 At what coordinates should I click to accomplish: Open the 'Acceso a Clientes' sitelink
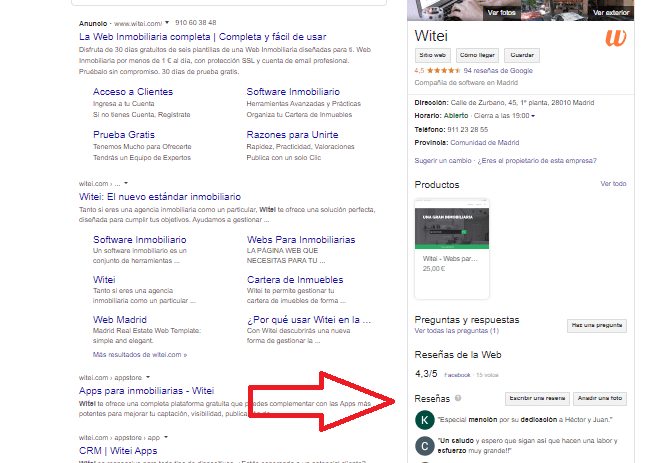[x=133, y=92]
